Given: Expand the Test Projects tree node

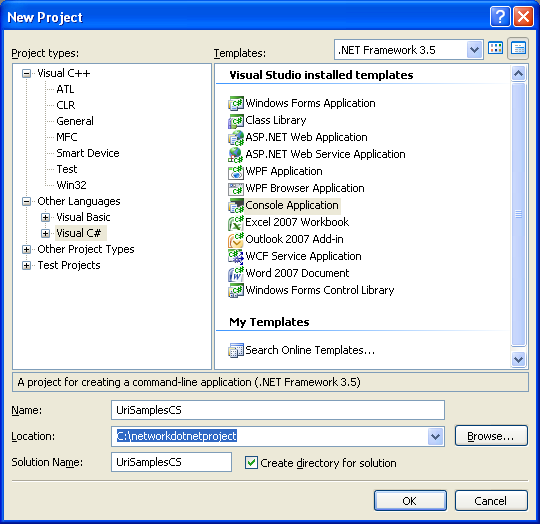Looking at the screenshot, I should pyautogui.click(x=26, y=265).
